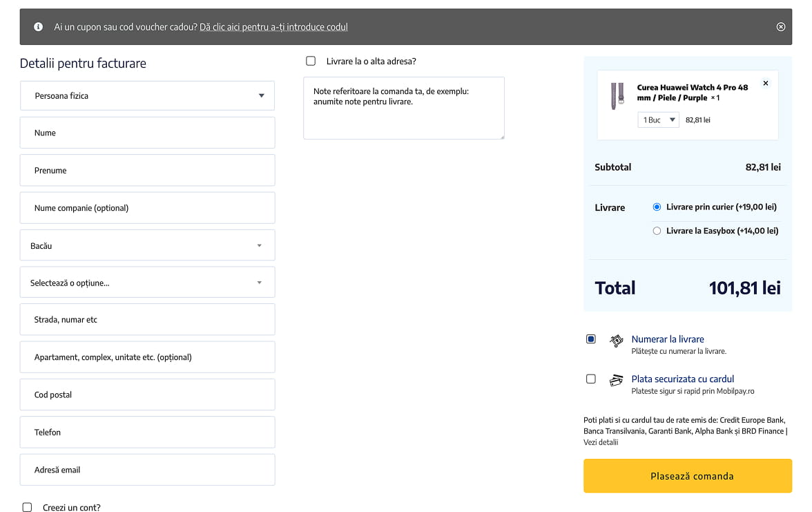Click the info icon in coupon banner
Viewport: 812px width, 512px height.
click(x=39, y=27)
